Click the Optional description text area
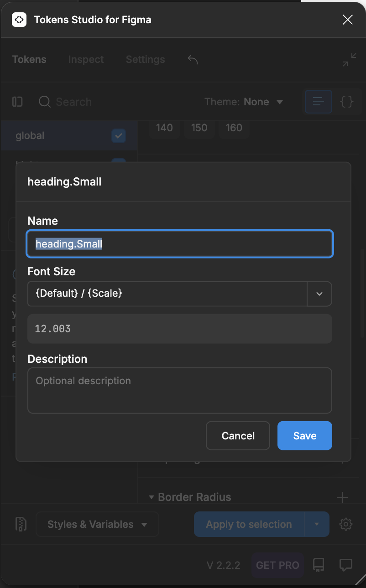The height and width of the screenshot is (588, 366). tap(179, 390)
